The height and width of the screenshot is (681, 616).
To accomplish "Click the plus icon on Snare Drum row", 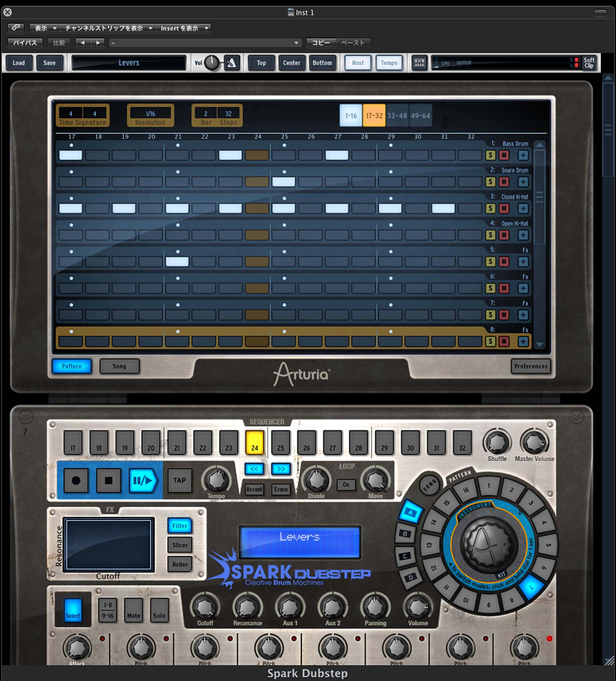I will (523, 182).
